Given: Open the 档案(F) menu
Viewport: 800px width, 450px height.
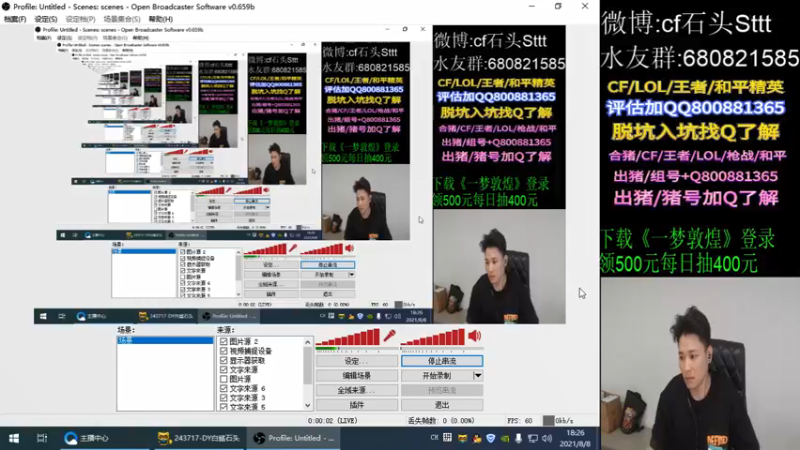Looking at the screenshot, I should click(x=15, y=19).
